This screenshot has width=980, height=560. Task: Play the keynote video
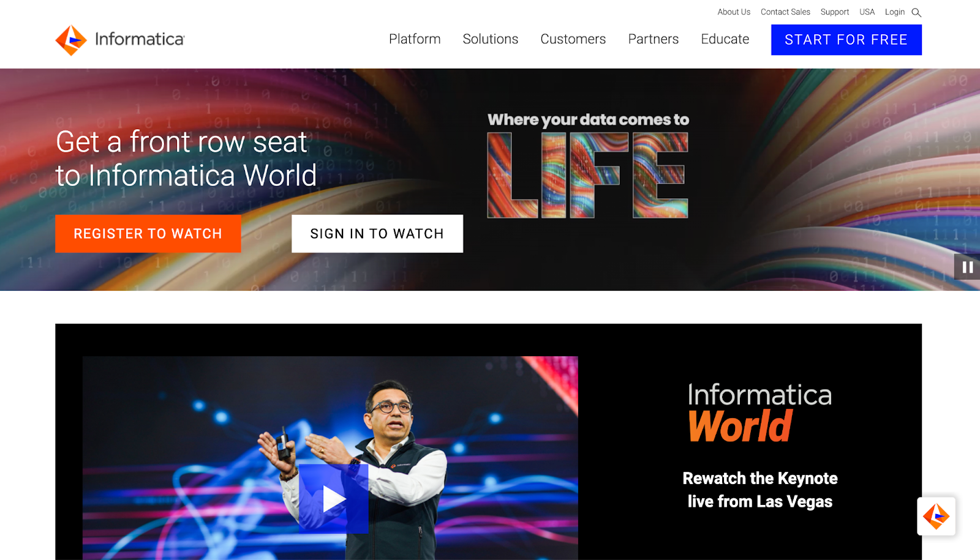(x=333, y=498)
